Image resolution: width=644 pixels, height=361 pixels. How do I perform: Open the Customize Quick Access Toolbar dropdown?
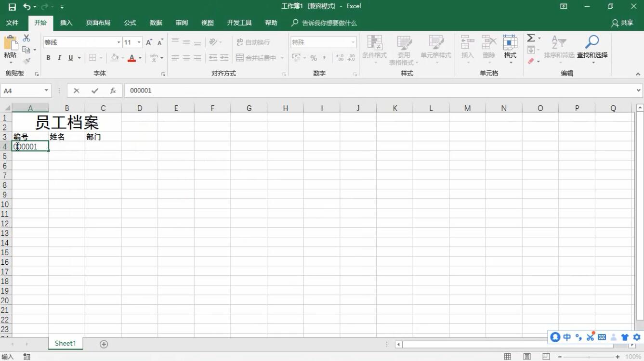point(62,7)
